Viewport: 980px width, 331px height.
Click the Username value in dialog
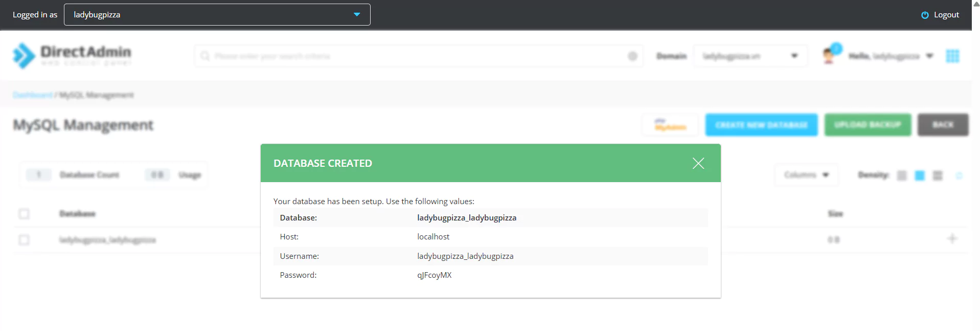pyautogui.click(x=465, y=256)
